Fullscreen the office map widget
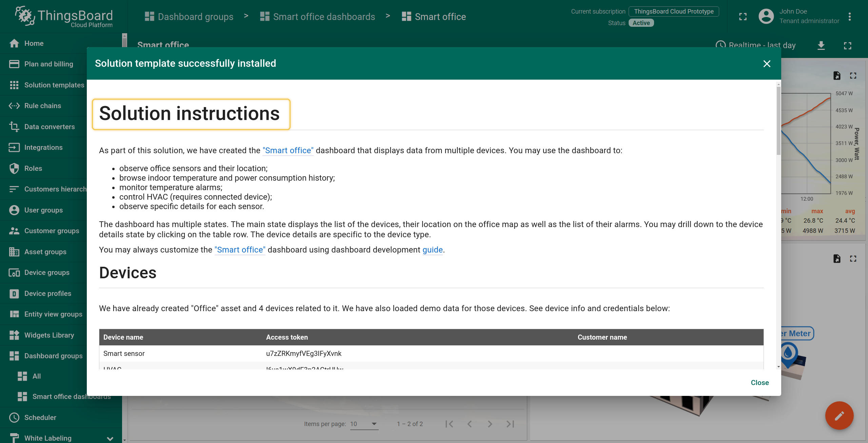The image size is (868, 443). click(x=853, y=259)
